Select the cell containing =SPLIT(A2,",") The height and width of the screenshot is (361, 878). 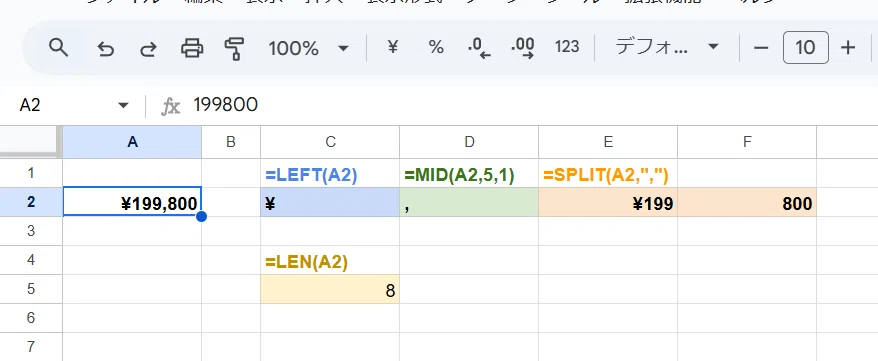coord(608,175)
